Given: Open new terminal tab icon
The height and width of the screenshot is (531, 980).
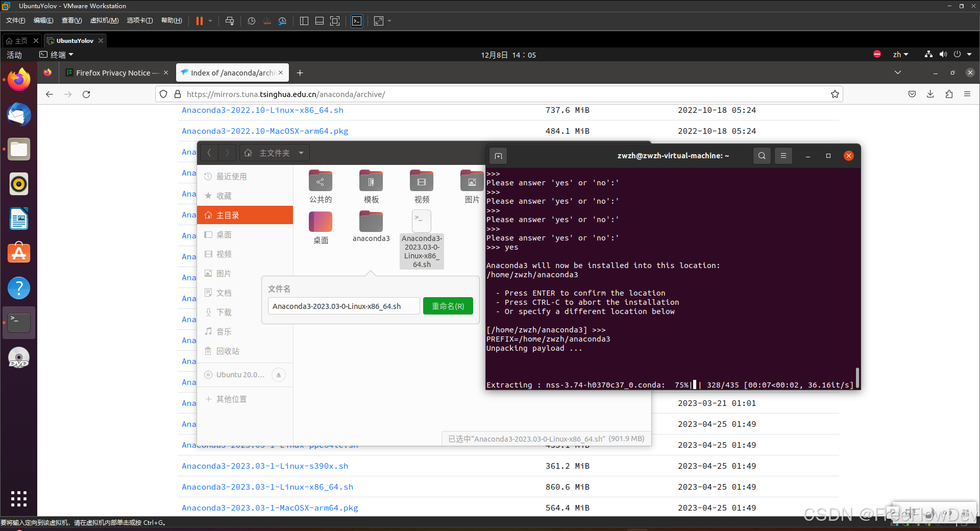Looking at the screenshot, I should 498,156.
